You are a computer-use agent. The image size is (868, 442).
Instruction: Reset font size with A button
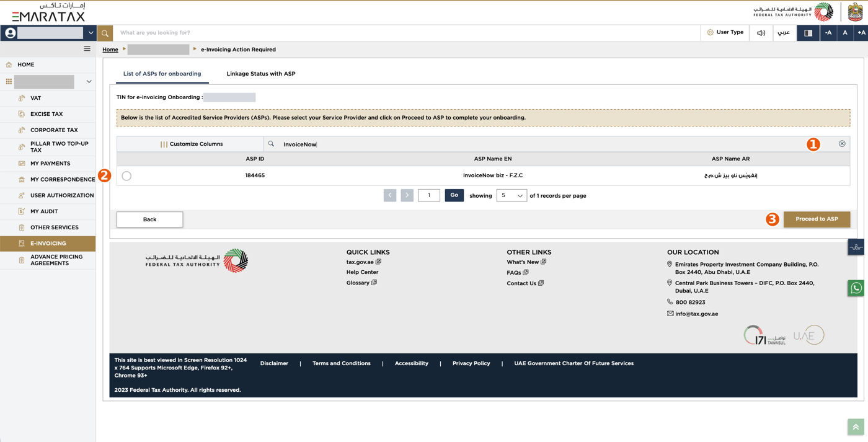point(844,33)
